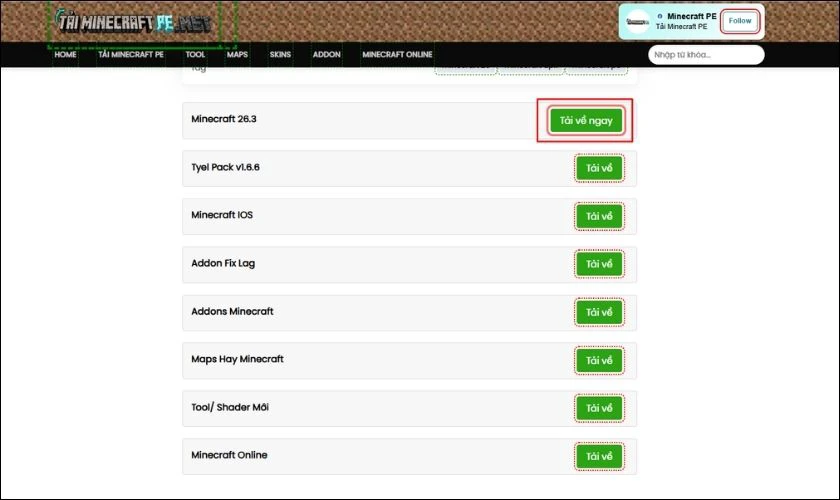Open the HOME menu item
The height and width of the screenshot is (500, 840).
pos(65,55)
